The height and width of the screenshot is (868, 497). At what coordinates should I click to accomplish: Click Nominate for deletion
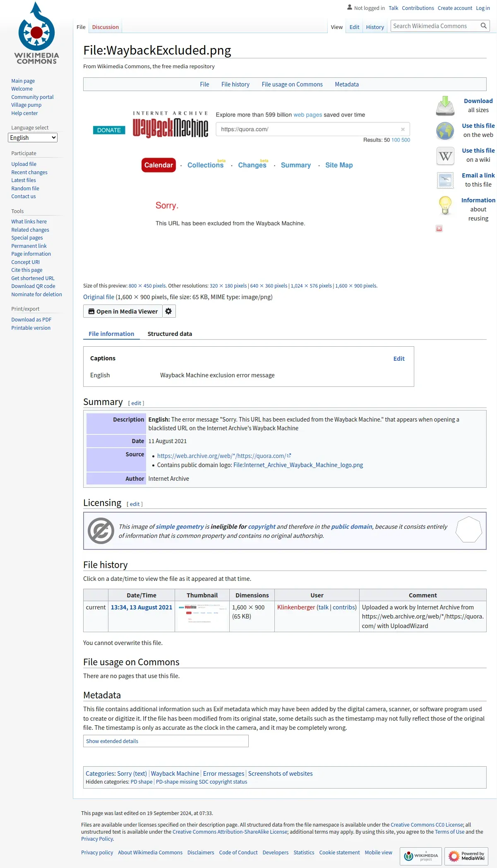click(x=36, y=295)
